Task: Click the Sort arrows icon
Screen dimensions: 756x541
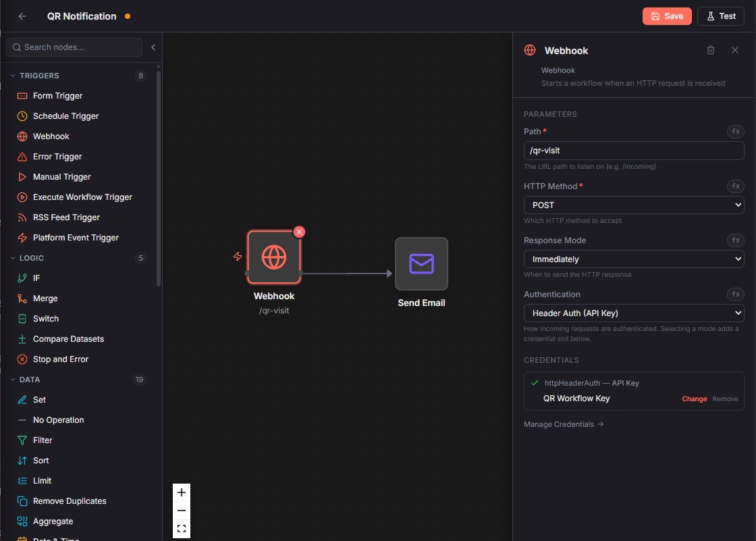Action: (x=22, y=461)
